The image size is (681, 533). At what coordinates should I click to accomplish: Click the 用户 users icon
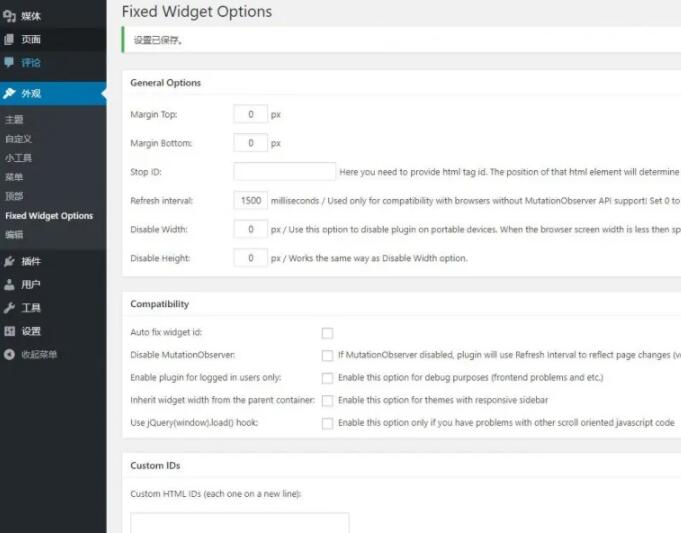9,285
